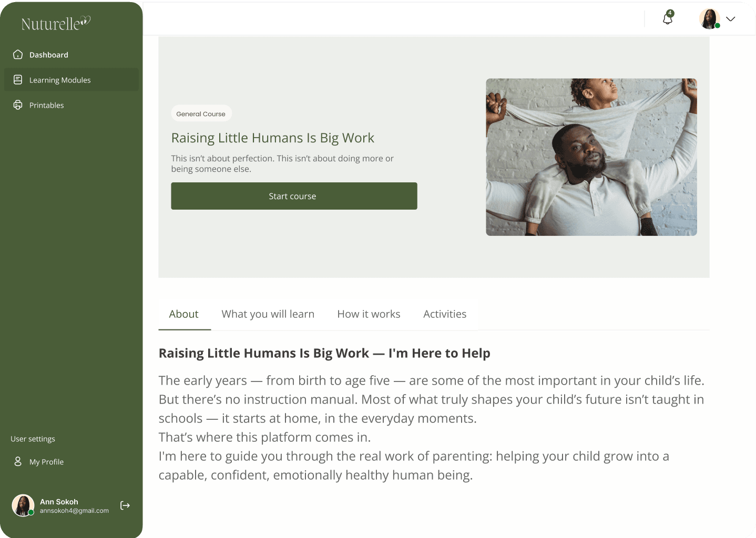This screenshot has width=756, height=538.
Task: Open My Profile settings link
Action: (x=47, y=462)
